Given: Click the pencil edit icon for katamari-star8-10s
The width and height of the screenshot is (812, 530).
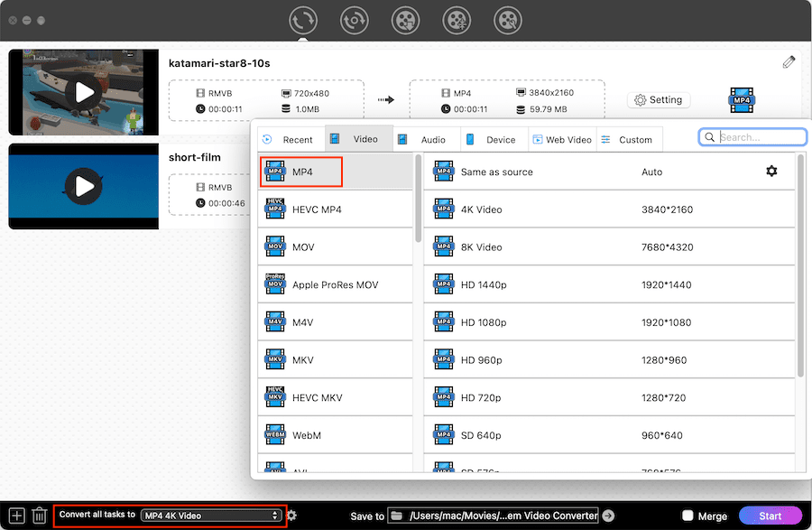Looking at the screenshot, I should pos(789,62).
